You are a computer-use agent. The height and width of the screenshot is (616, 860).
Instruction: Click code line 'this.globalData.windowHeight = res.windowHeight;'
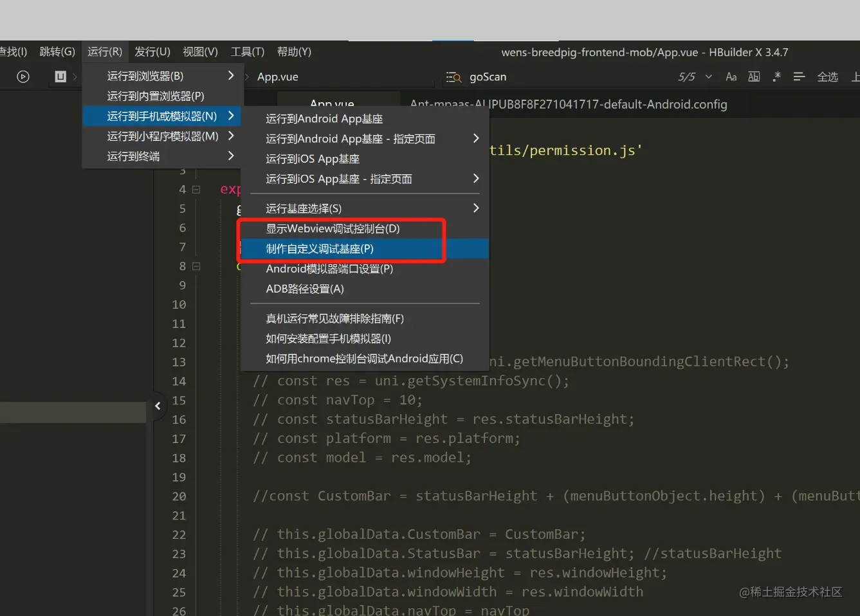tap(460, 573)
